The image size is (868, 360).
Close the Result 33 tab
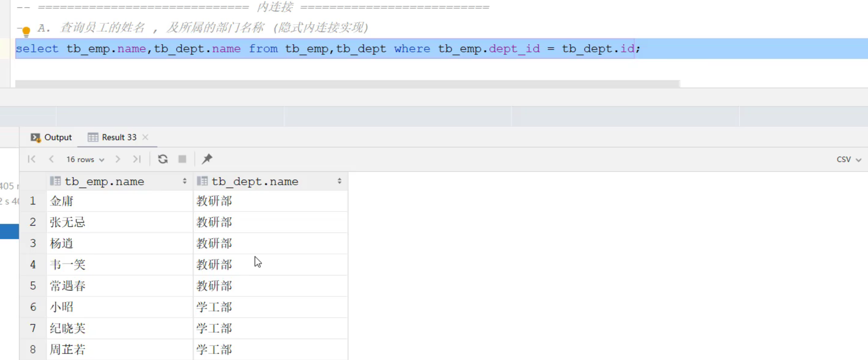tap(145, 137)
